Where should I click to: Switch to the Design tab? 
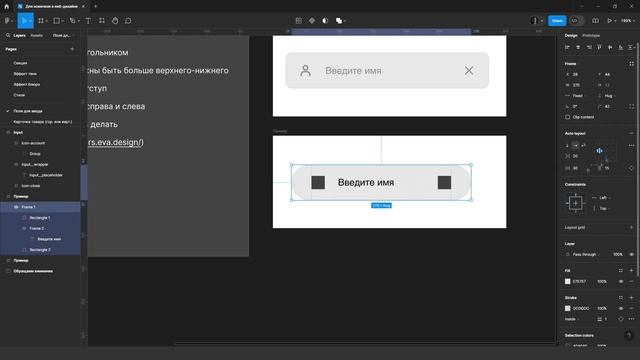click(x=571, y=36)
